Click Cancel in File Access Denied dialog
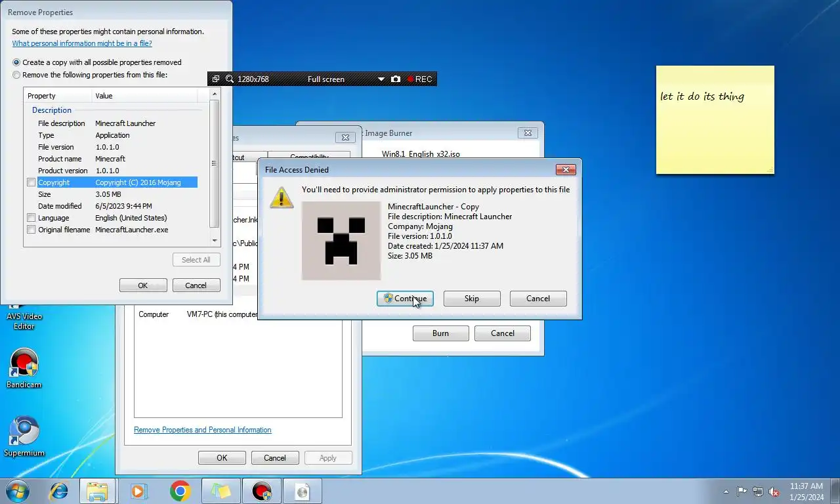This screenshot has height=504, width=840. click(538, 299)
